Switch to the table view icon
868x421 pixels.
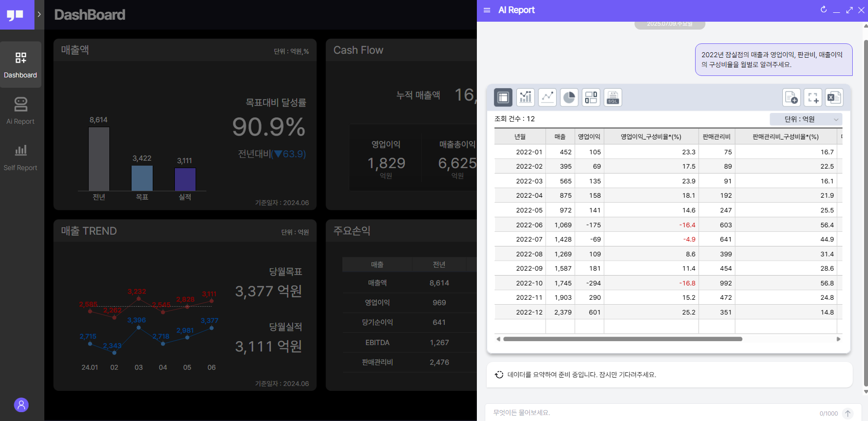[503, 98]
